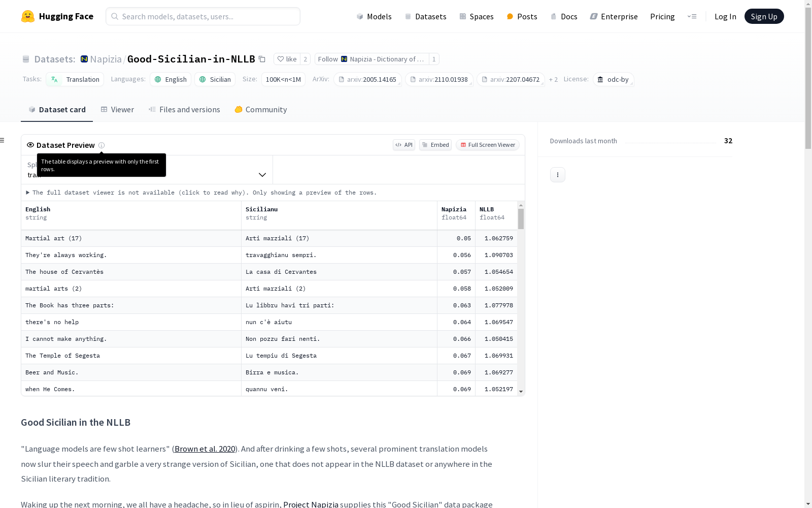Viewport: 812px width, 508px height.
Task: Click the Hugging Face logo
Action: tap(57, 16)
